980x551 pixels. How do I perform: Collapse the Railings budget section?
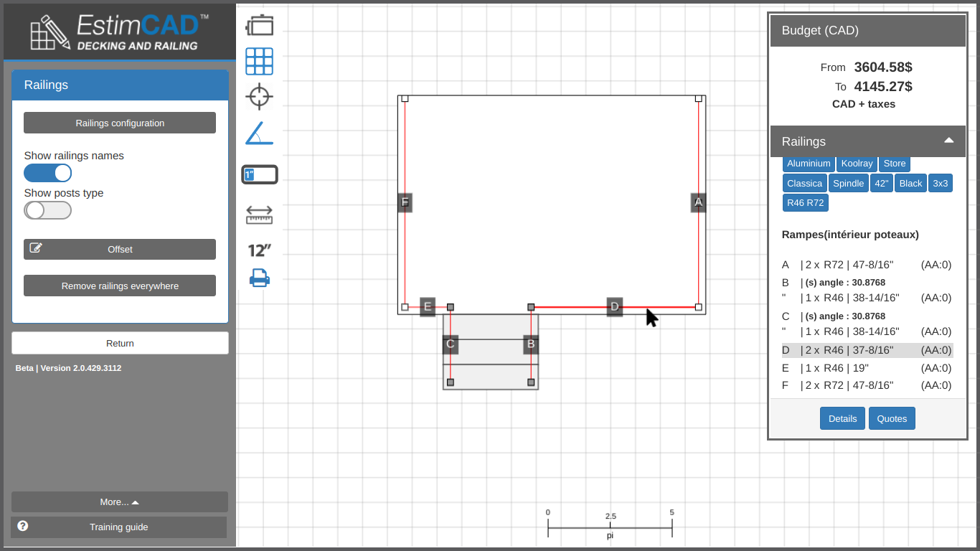(948, 141)
